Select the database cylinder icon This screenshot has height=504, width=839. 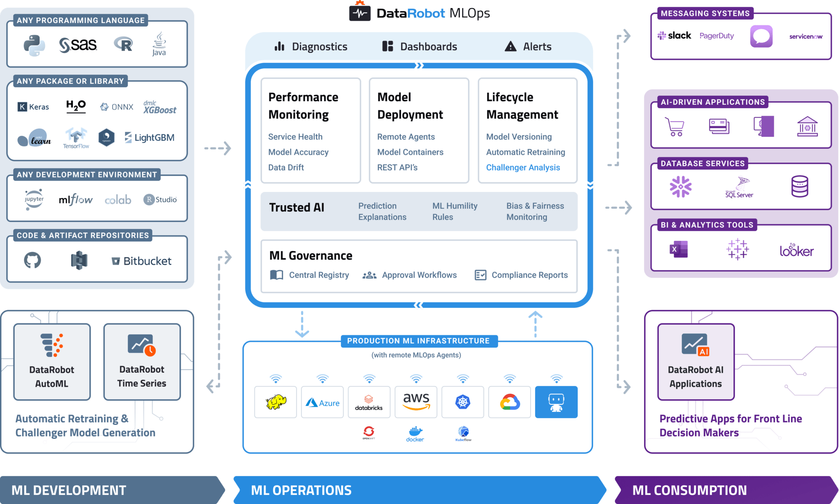800,186
